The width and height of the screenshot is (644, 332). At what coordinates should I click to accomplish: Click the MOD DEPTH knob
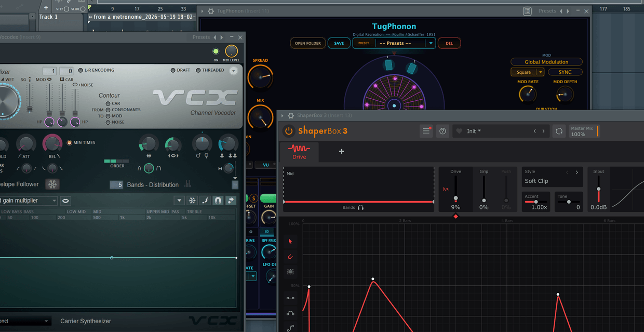(565, 94)
